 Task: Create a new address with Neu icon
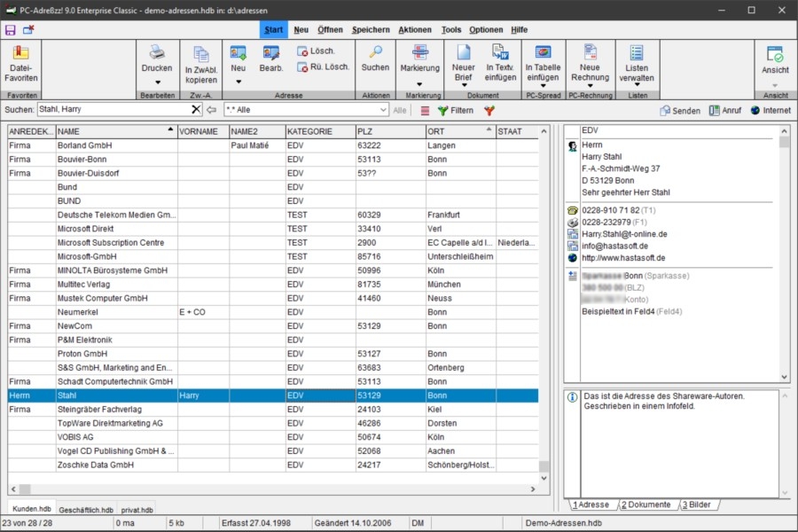[239, 52]
